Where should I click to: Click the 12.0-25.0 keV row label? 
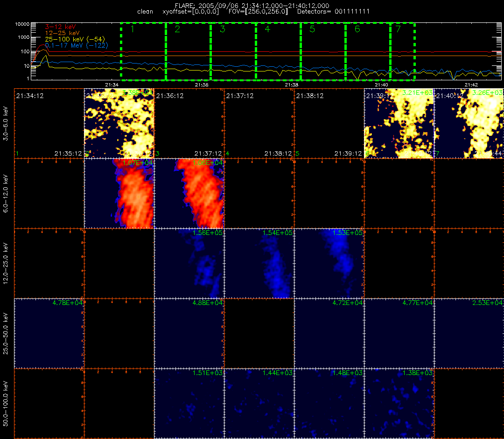6,263
